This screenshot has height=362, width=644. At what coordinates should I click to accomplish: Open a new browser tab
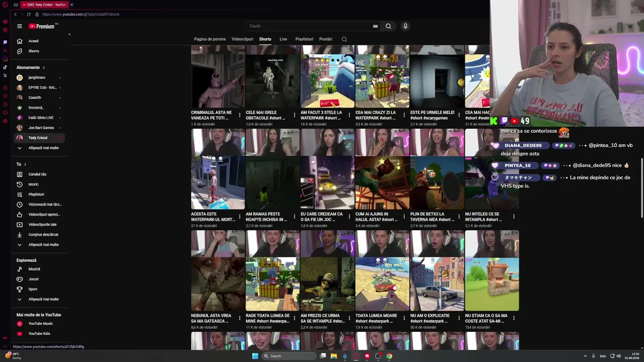point(71,5)
